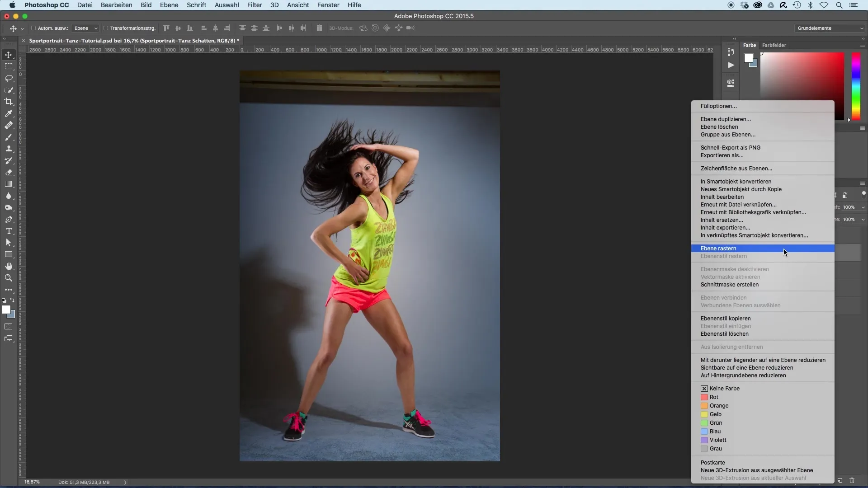Expand the toolbar double-arrow

pos(4,39)
